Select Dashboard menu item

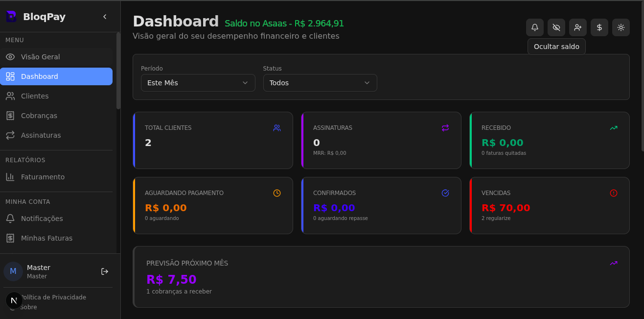pos(56,76)
